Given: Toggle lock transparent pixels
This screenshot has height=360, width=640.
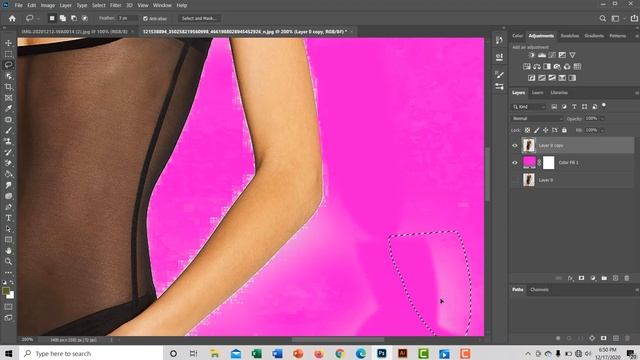Looking at the screenshot, I should pos(527,130).
